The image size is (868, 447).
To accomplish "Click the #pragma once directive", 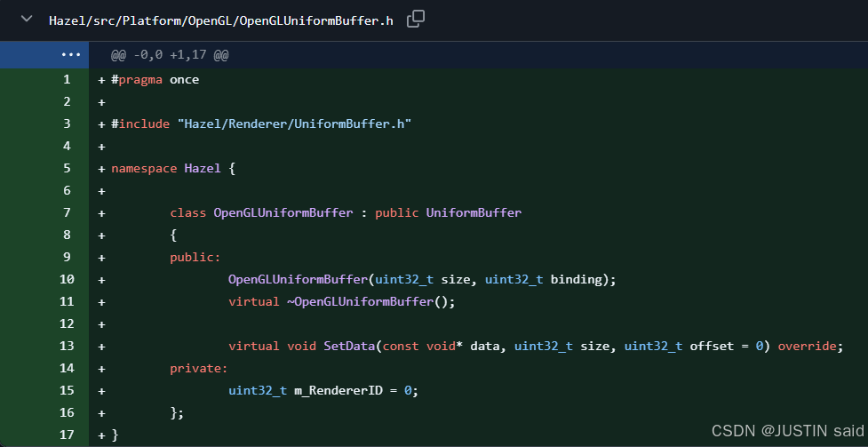I will [155, 79].
